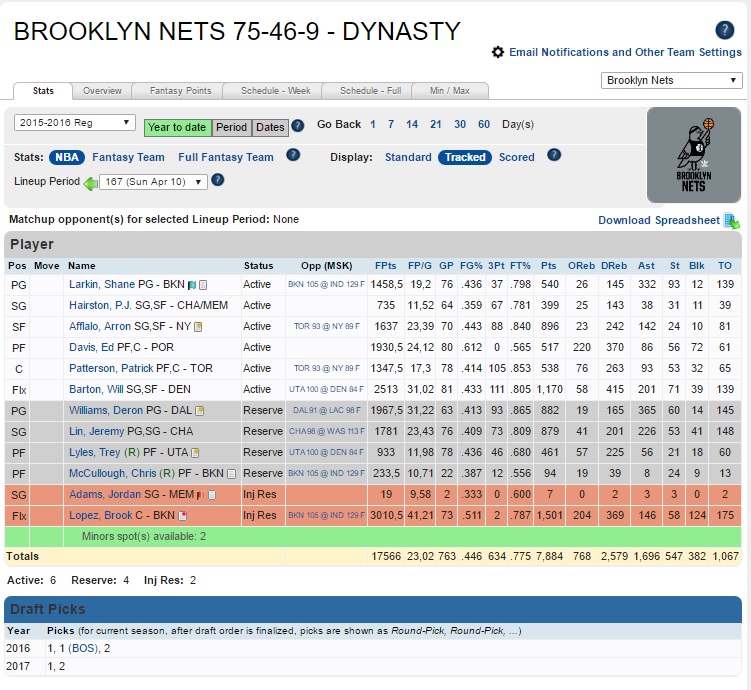Go back 21 days

pyautogui.click(x=435, y=124)
